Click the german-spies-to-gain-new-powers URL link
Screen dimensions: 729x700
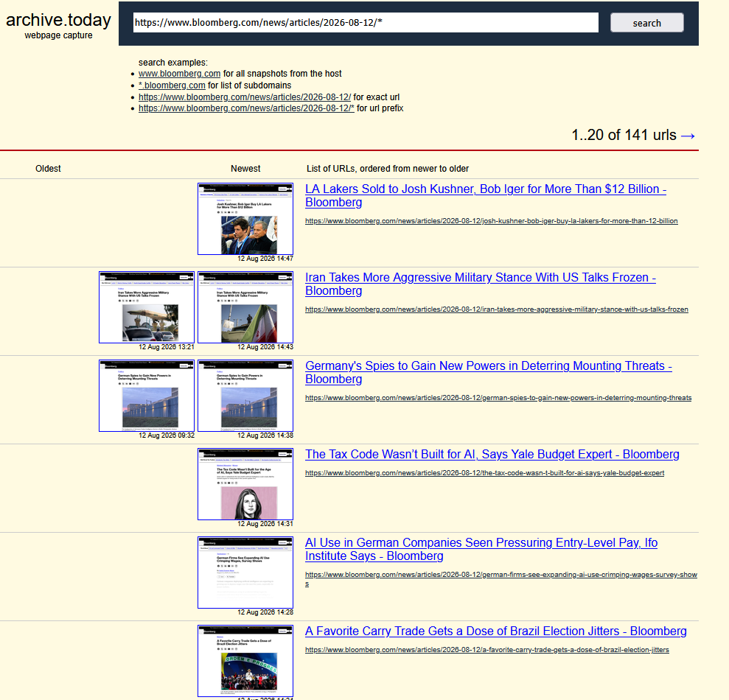(498, 397)
